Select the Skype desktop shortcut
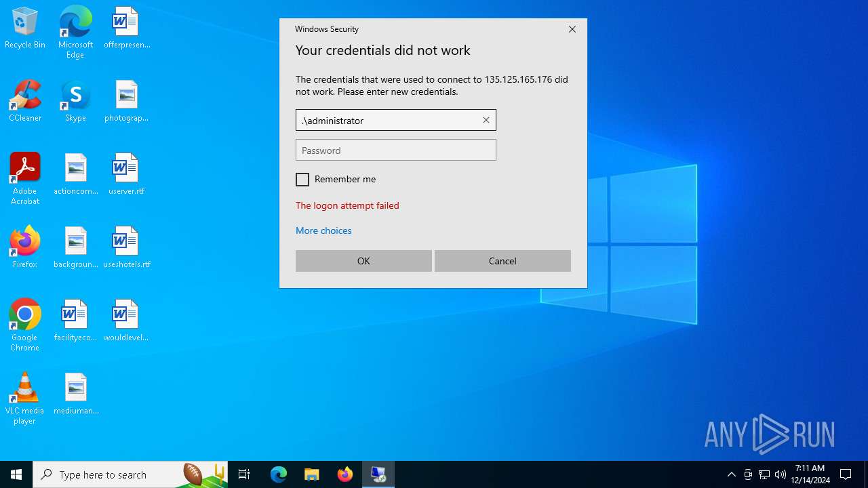Viewport: 868px width, 488px height. pyautogui.click(x=75, y=102)
